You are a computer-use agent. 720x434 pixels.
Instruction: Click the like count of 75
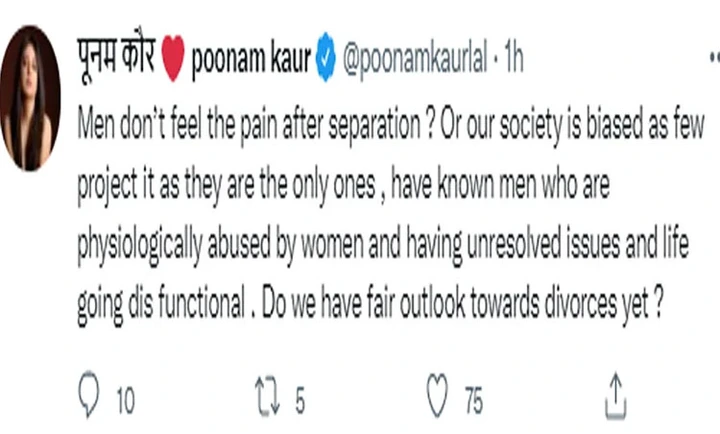coord(473,401)
